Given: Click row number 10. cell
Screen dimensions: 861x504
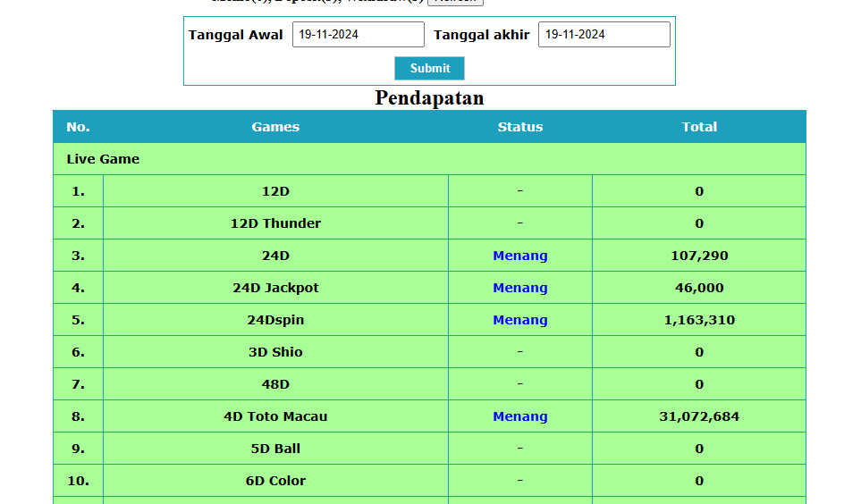Looking at the screenshot, I should (78, 481).
